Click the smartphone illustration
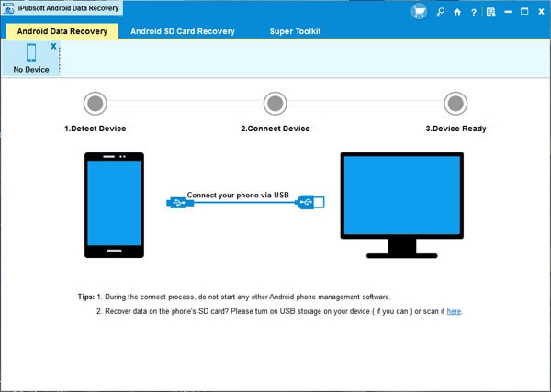This screenshot has width=551, height=392. tap(114, 205)
